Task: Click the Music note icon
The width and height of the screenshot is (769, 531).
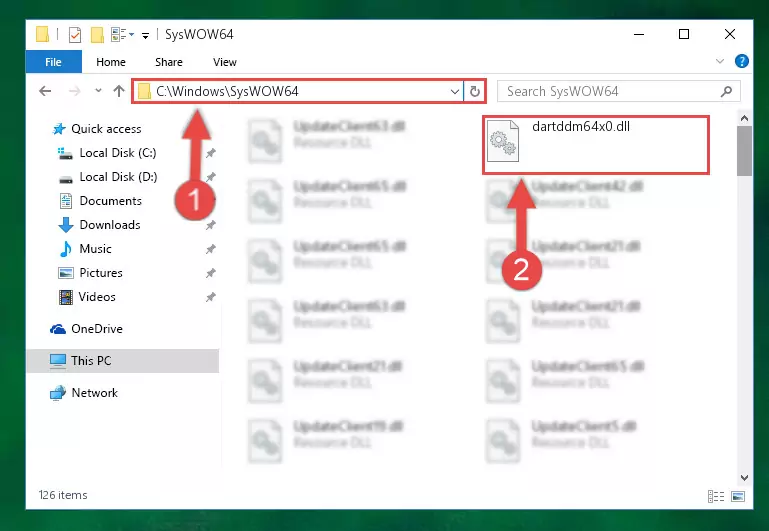Action: 66,249
